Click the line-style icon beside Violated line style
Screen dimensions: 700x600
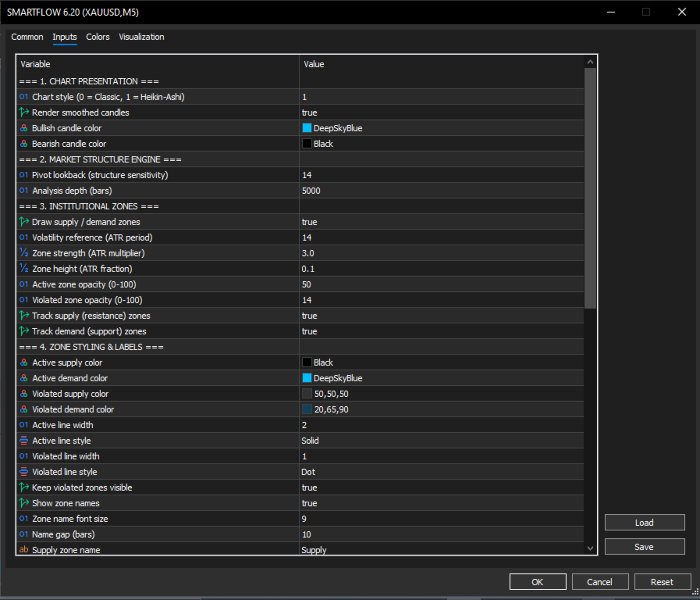point(24,472)
